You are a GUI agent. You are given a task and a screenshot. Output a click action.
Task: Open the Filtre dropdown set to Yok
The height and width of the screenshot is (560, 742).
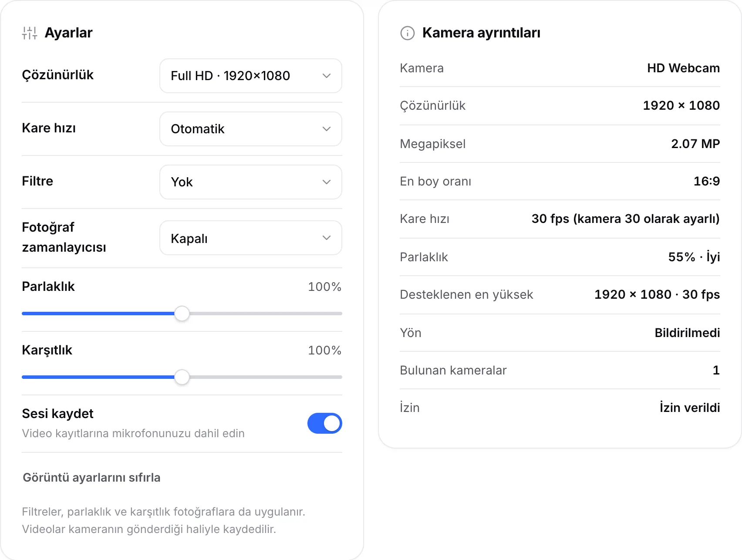tap(251, 182)
